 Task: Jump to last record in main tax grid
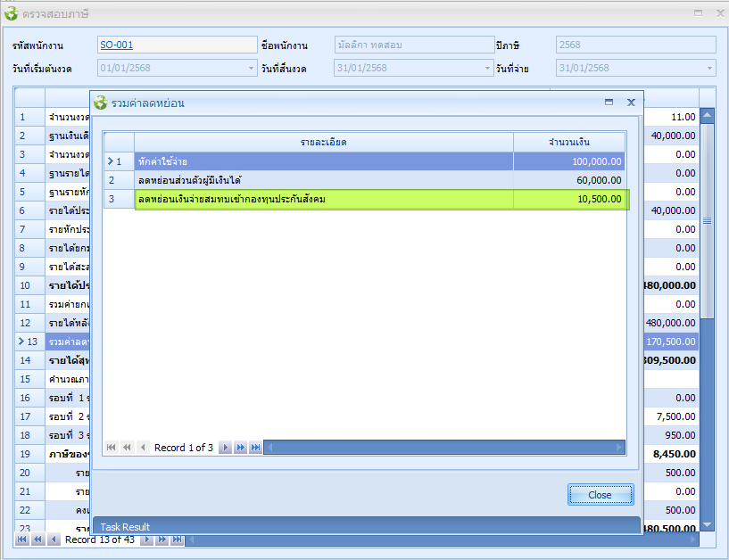point(177,539)
